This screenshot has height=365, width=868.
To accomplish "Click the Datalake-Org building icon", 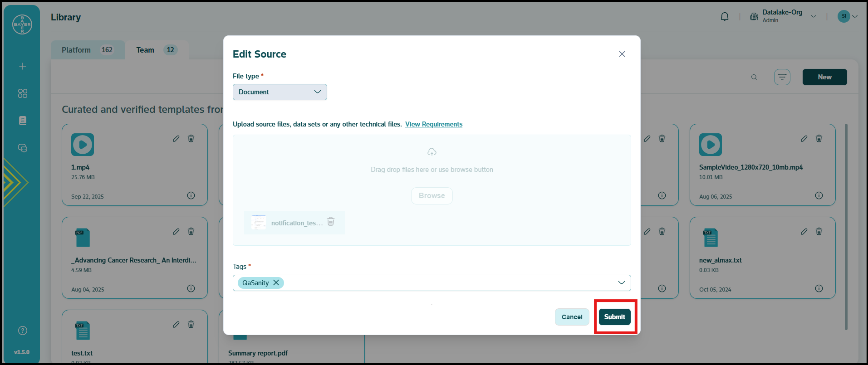I will pyautogui.click(x=754, y=17).
